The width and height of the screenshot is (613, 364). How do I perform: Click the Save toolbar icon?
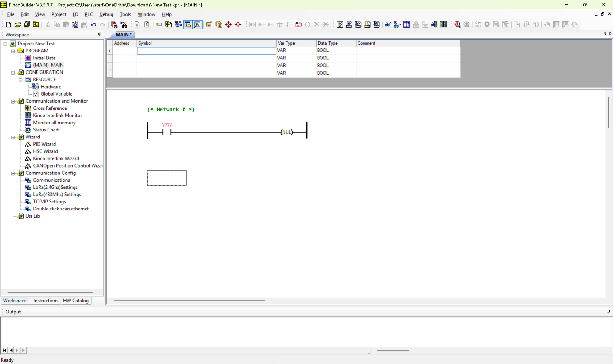[x=27, y=25]
